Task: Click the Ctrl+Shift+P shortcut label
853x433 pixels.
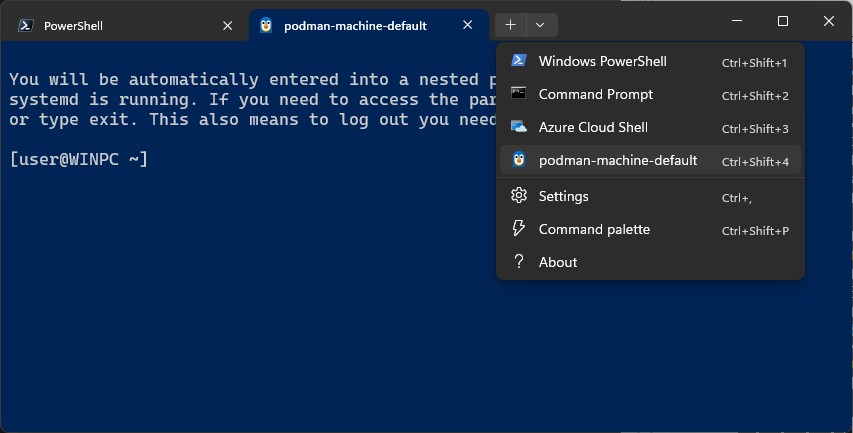Action: [755, 231]
